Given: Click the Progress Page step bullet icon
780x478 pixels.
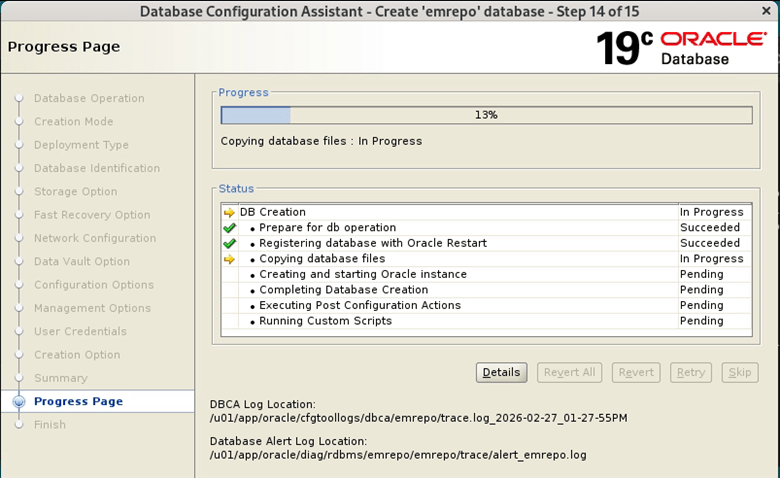Looking at the screenshot, I should [x=18, y=402].
